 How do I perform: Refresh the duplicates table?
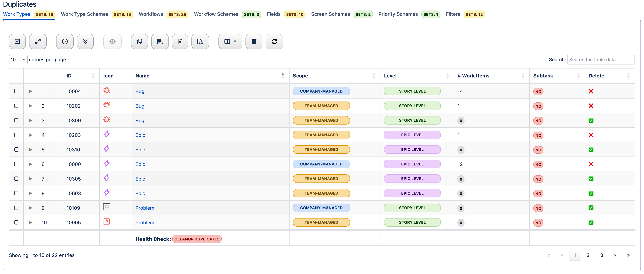[274, 41]
